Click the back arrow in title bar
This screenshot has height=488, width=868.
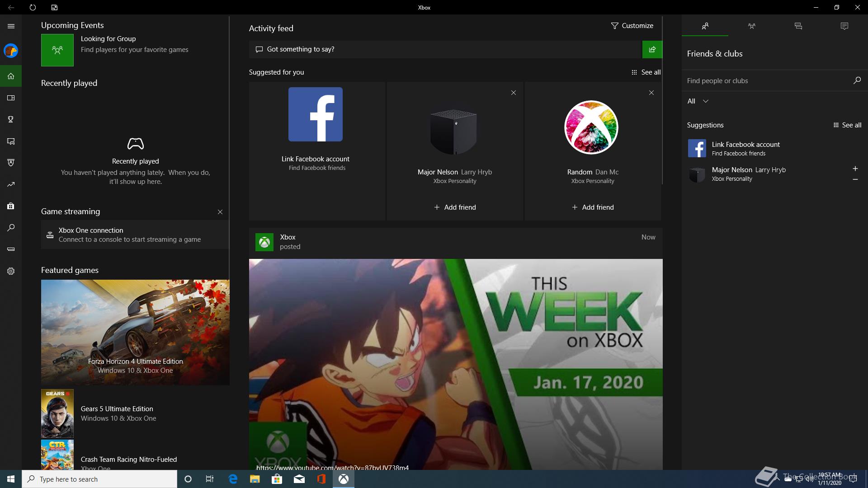point(11,7)
